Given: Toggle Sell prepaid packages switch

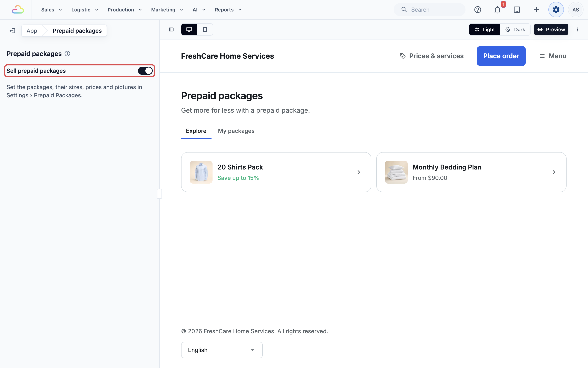Looking at the screenshot, I should [x=145, y=71].
